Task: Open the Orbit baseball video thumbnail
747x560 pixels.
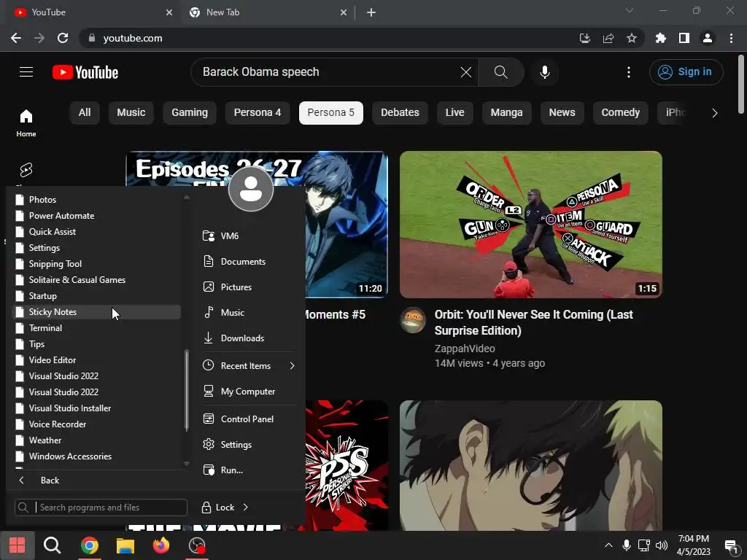Action: [531, 225]
